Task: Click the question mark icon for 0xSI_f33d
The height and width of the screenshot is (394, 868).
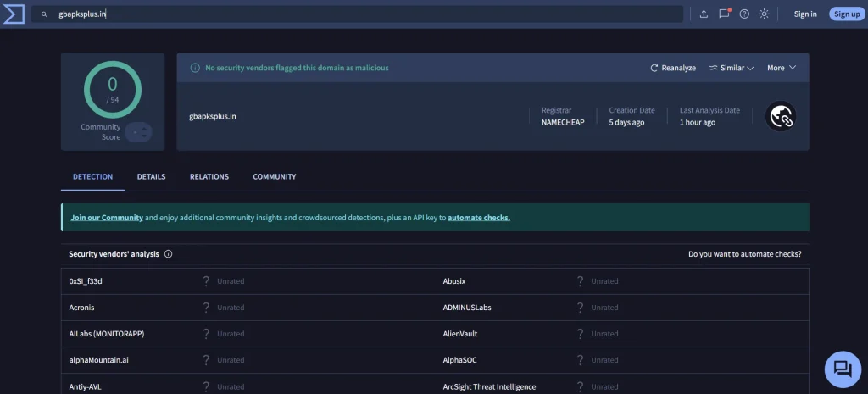Action: click(x=206, y=281)
